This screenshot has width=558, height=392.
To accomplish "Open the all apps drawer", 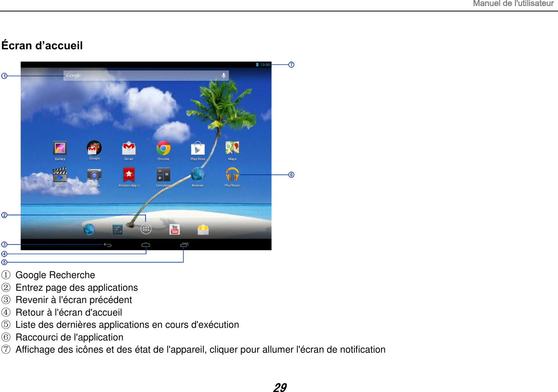I will 146,229.
